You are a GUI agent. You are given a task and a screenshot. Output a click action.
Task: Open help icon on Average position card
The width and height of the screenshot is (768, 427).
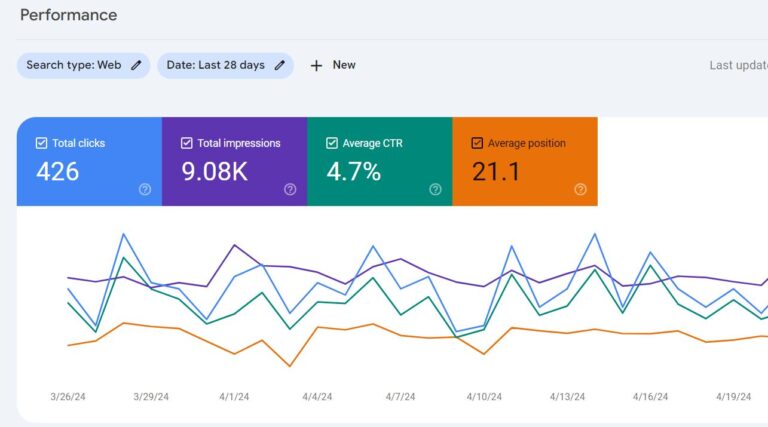[580, 189]
